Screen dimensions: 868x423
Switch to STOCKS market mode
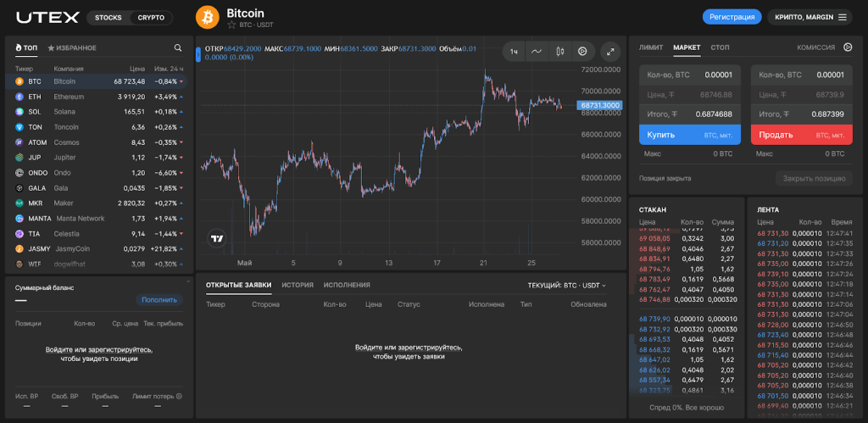108,18
